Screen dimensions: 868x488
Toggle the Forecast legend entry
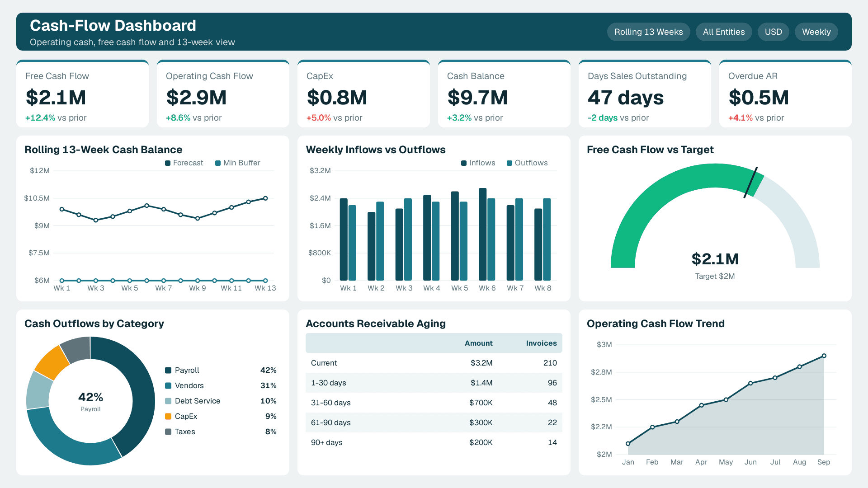click(184, 163)
